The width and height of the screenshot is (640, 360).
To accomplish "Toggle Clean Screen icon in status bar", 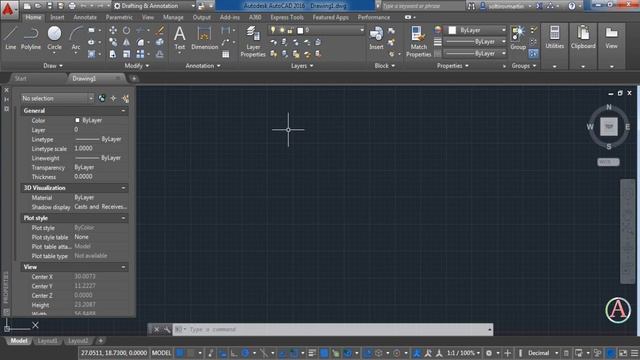I will tap(623, 353).
